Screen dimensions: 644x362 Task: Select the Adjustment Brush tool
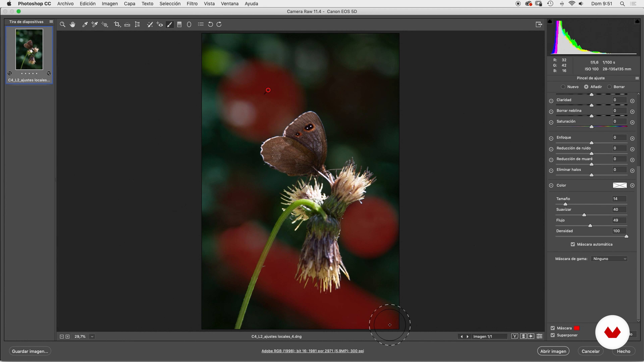coord(170,24)
